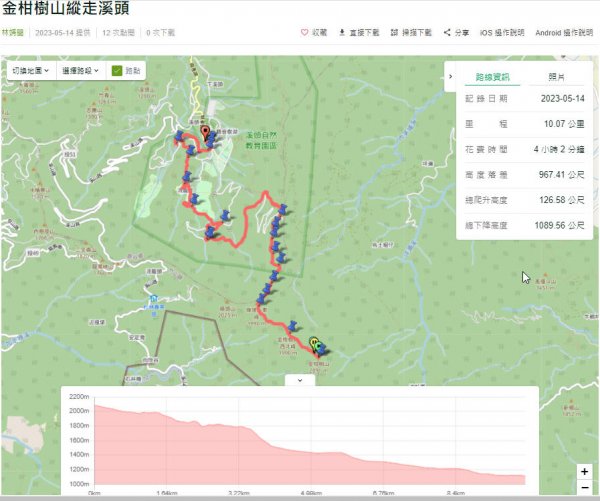This screenshot has width=600, height=501.
Task: Click the 2023-05-14 record date value
Action: click(562, 98)
